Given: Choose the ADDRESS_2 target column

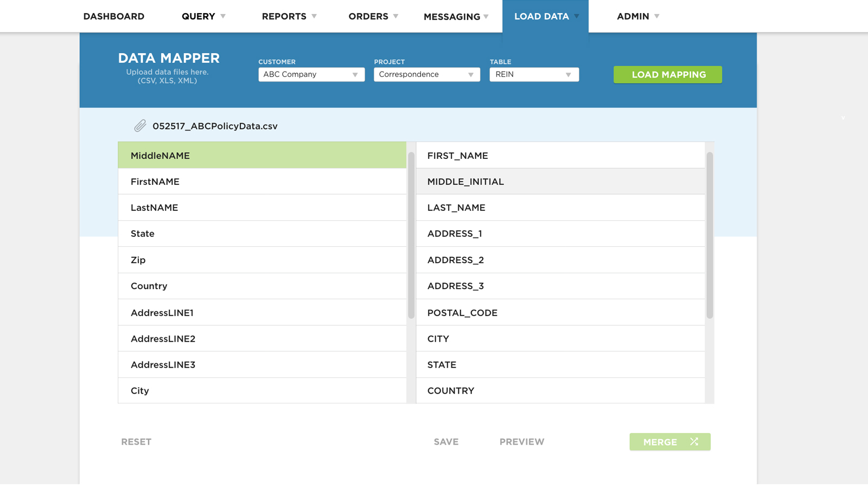Looking at the screenshot, I should pos(560,260).
